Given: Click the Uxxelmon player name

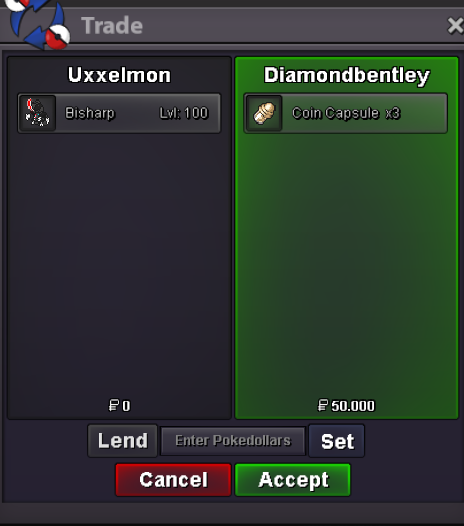Looking at the screenshot, I should coord(119,75).
